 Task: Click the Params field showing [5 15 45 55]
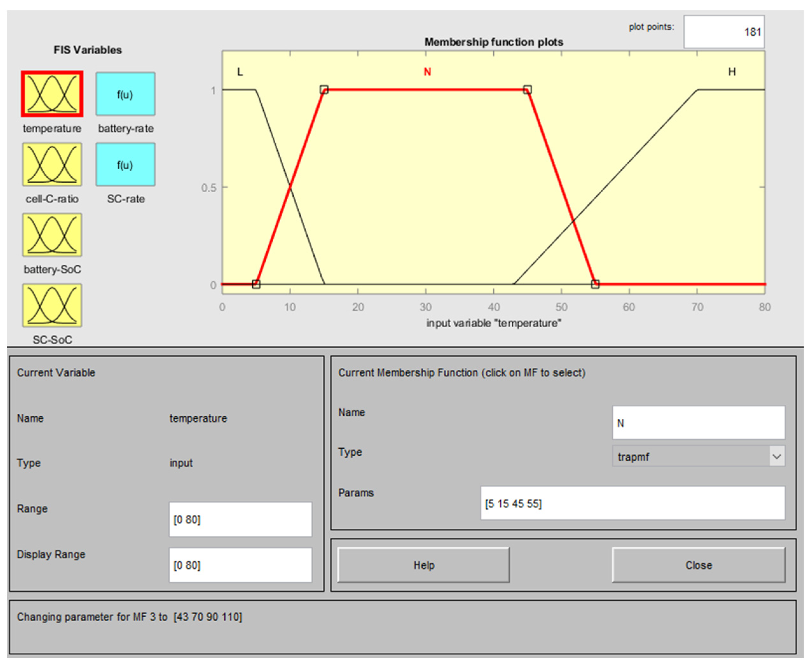tap(632, 503)
